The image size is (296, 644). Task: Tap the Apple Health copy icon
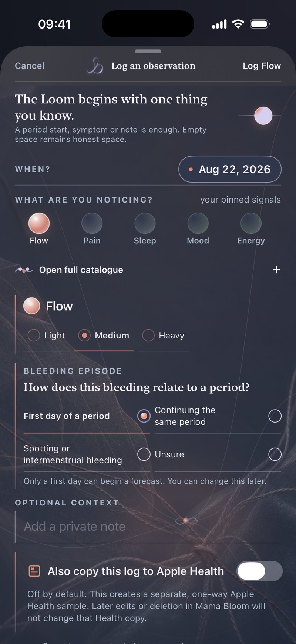pos(34,571)
